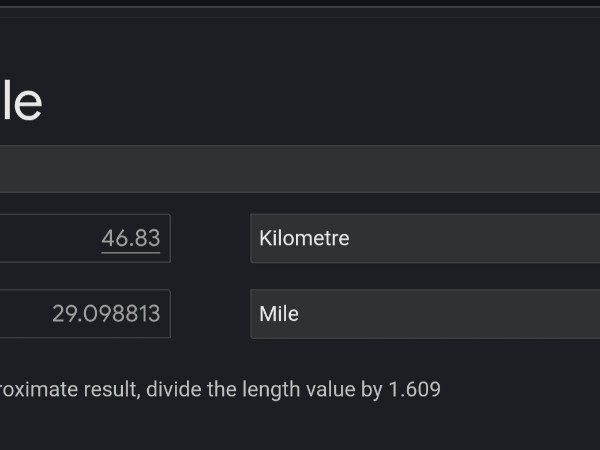Select the target unit box showing Mile
Image resolution: width=600 pixels, height=450 pixels.
pos(424,314)
